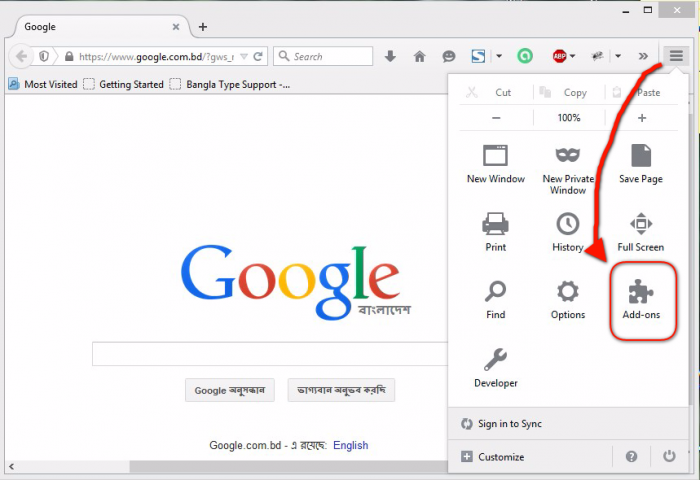Click the ভাগ্যবান অনুভব করছি button

tap(341, 390)
